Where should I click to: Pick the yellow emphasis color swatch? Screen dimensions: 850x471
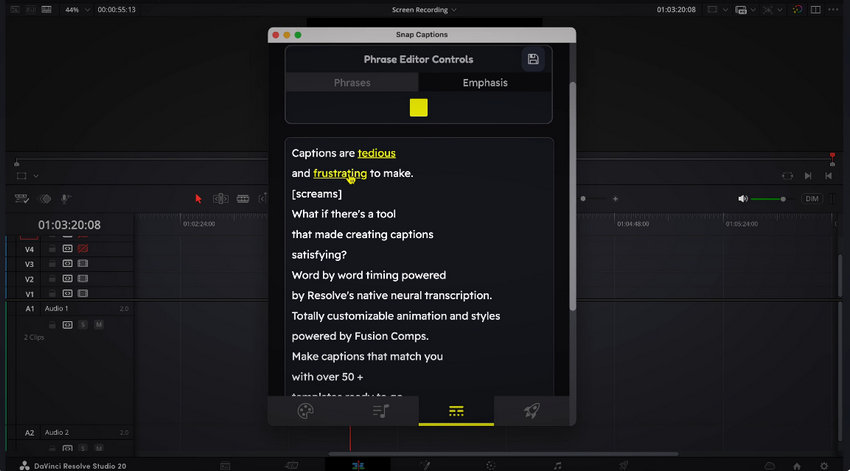pos(418,107)
